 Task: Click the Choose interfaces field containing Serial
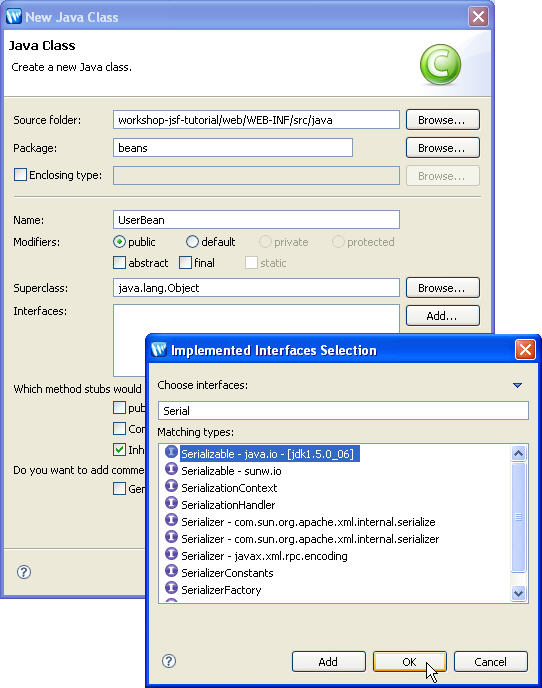point(343,411)
